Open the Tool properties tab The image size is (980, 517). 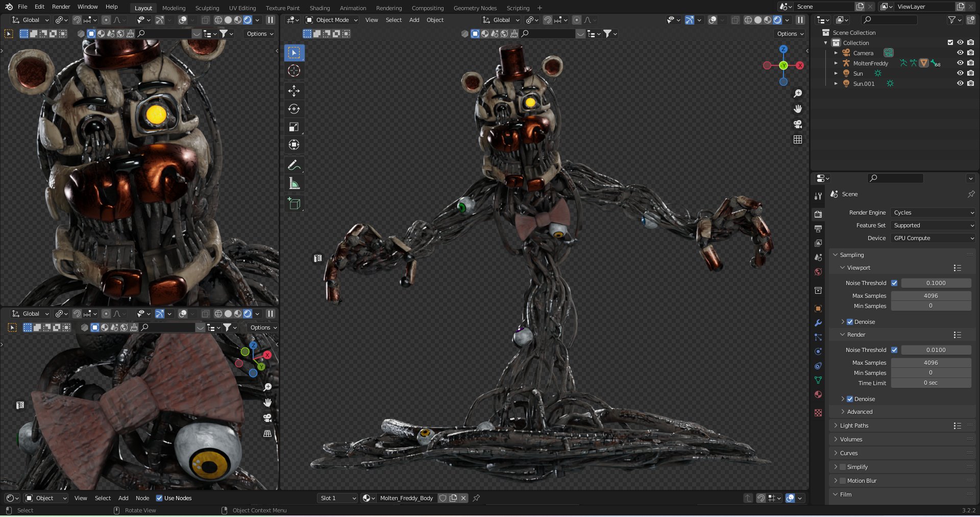click(x=818, y=196)
